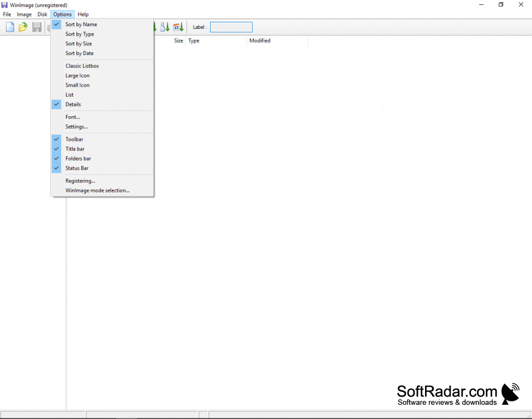Switch view to List
This screenshot has width=532, height=419.
(x=102, y=94)
